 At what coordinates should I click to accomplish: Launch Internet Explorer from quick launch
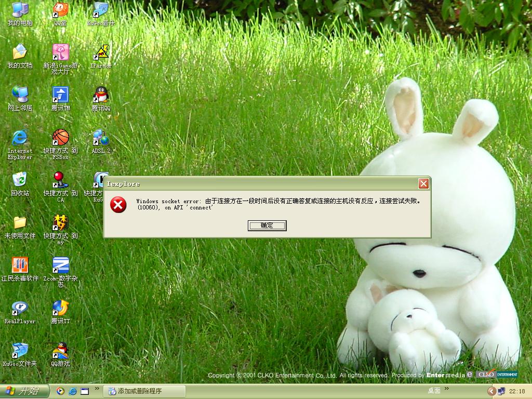pyautogui.click(x=73, y=391)
